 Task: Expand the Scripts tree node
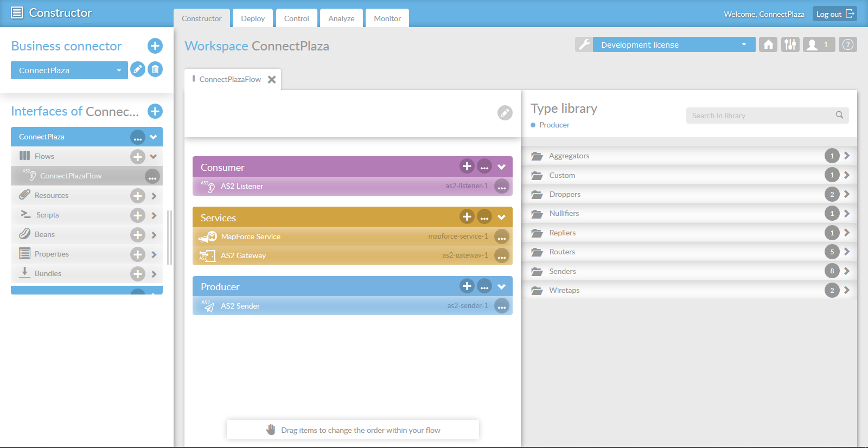[154, 215]
